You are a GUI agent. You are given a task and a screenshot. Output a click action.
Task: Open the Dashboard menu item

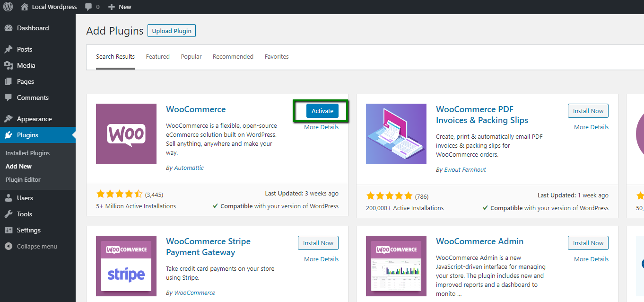pos(38,28)
